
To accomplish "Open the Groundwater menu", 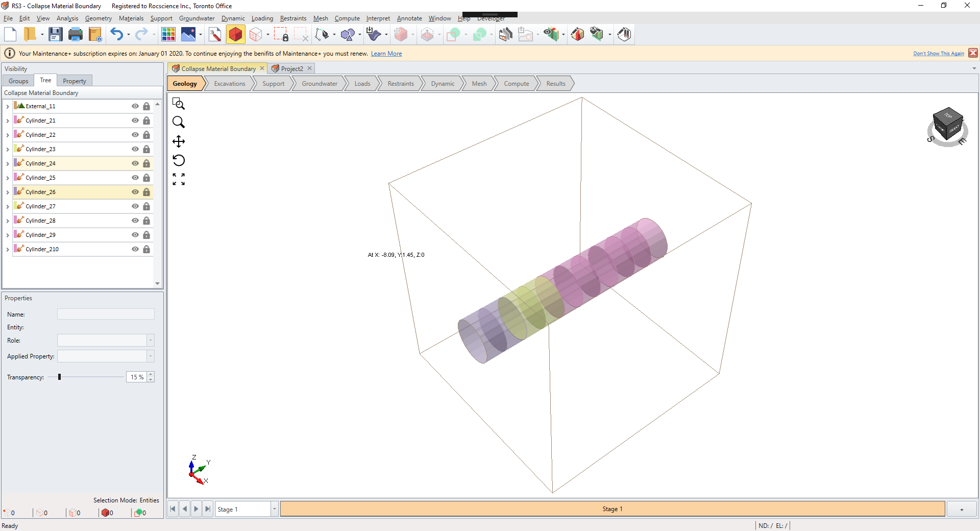I will (x=197, y=18).
